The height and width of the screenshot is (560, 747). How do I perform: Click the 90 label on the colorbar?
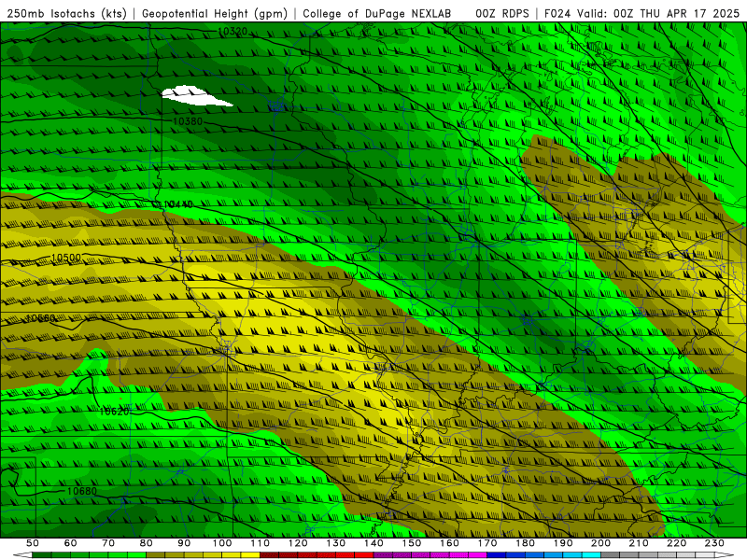click(184, 543)
